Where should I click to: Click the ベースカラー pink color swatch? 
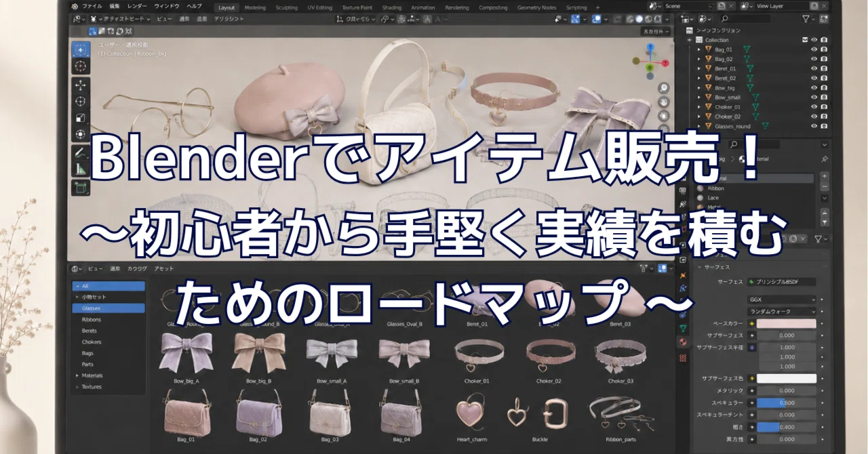[x=787, y=323]
